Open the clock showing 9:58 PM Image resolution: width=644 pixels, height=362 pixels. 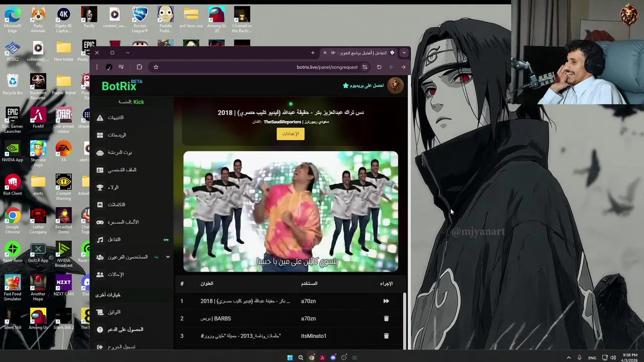pyautogui.click(x=630, y=357)
